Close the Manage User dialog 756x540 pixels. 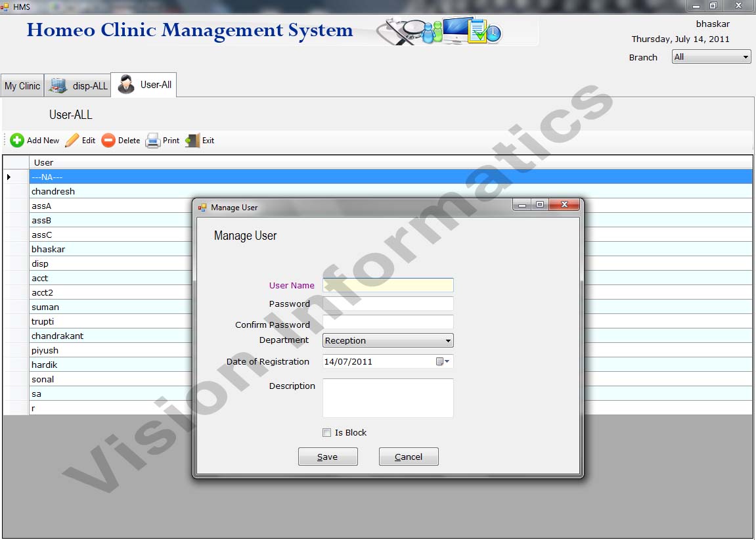564,204
